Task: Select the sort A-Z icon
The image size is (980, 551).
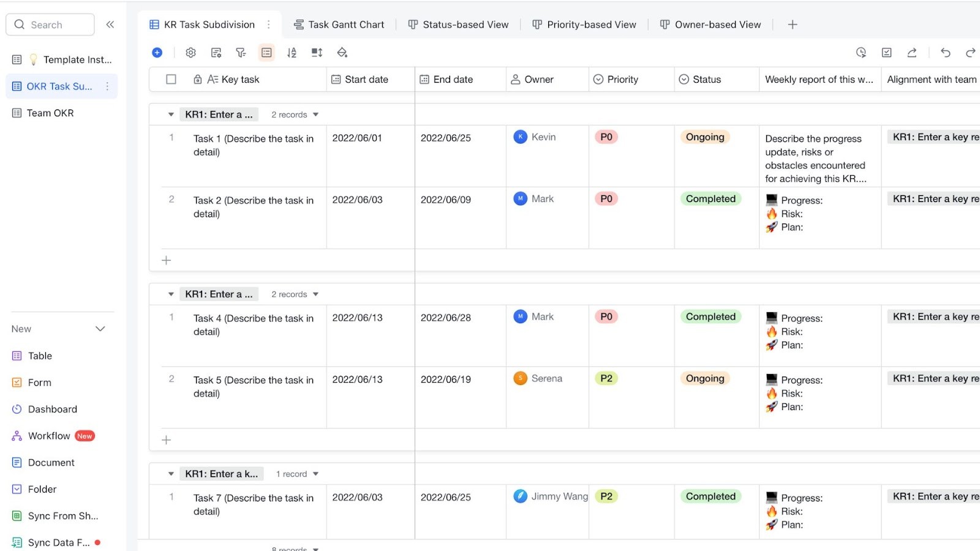Action: point(292,53)
